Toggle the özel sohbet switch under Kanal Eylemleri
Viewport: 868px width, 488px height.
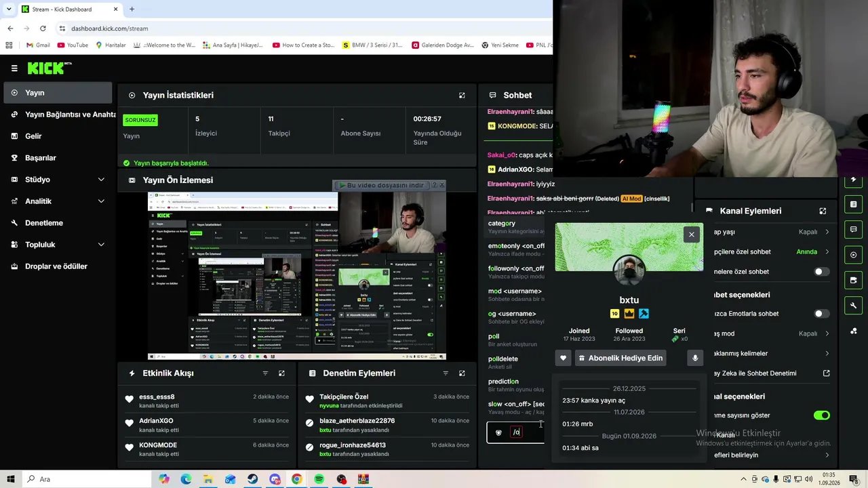click(x=821, y=272)
